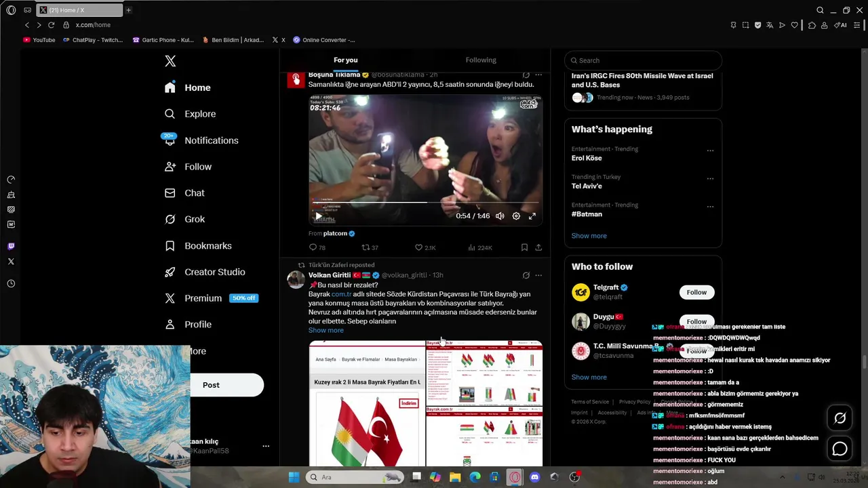Click the Post button
This screenshot has height=488, width=868.
[x=226, y=385]
